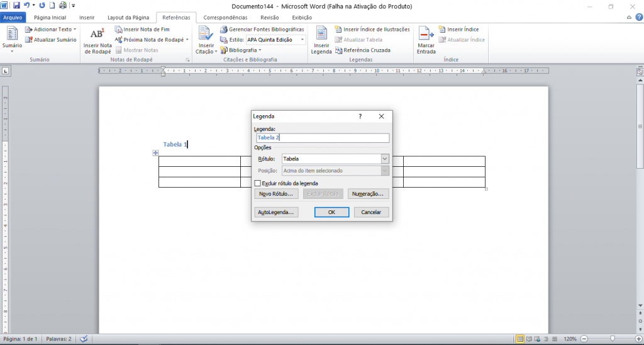Click the Novo Rótulo button
Image resolution: width=644 pixels, height=345 pixels.
[275, 194]
